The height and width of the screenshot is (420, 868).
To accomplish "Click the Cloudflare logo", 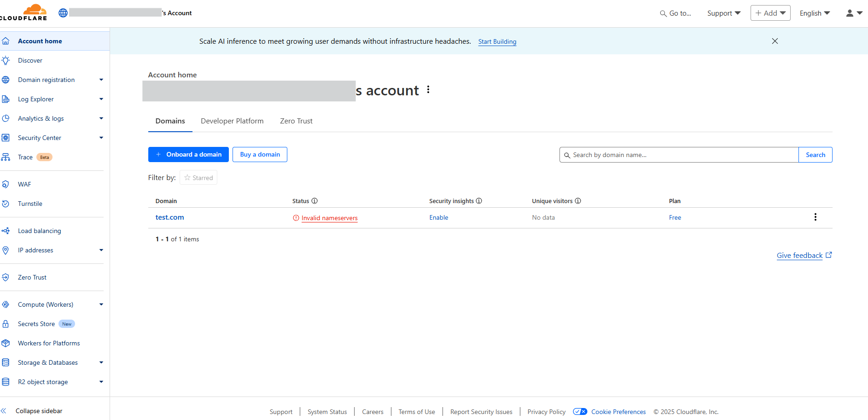I will [x=23, y=12].
